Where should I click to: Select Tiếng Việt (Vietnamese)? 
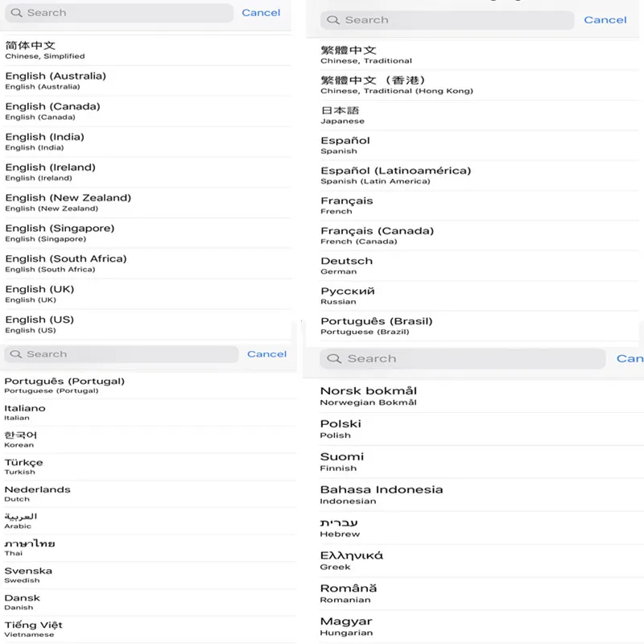point(33,629)
